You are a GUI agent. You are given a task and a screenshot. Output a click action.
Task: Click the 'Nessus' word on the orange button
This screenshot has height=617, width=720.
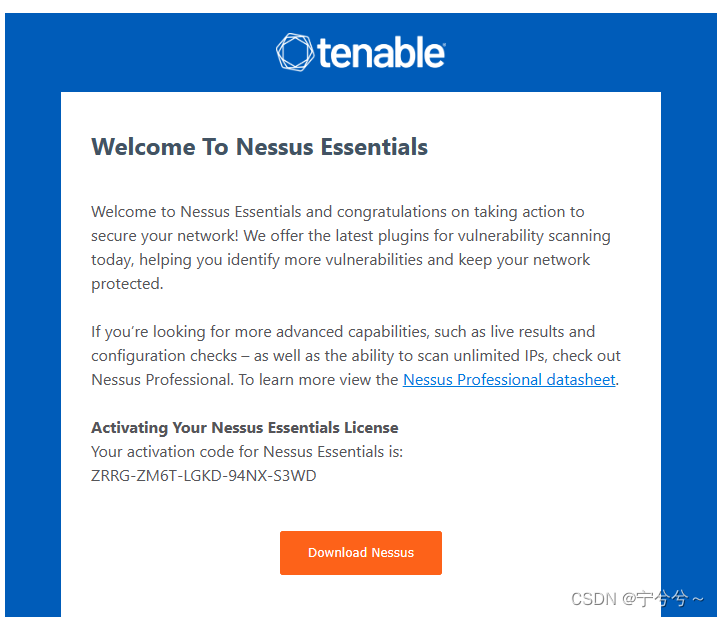click(393, 553)
